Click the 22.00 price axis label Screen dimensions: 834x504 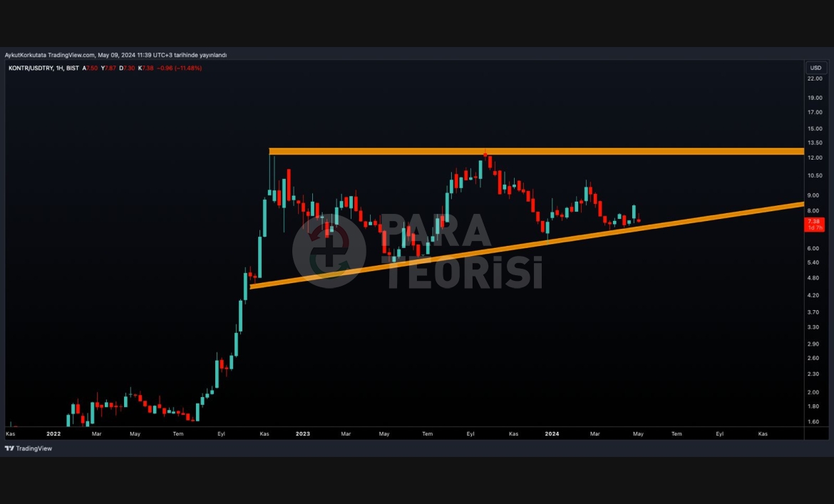point(815,78)
